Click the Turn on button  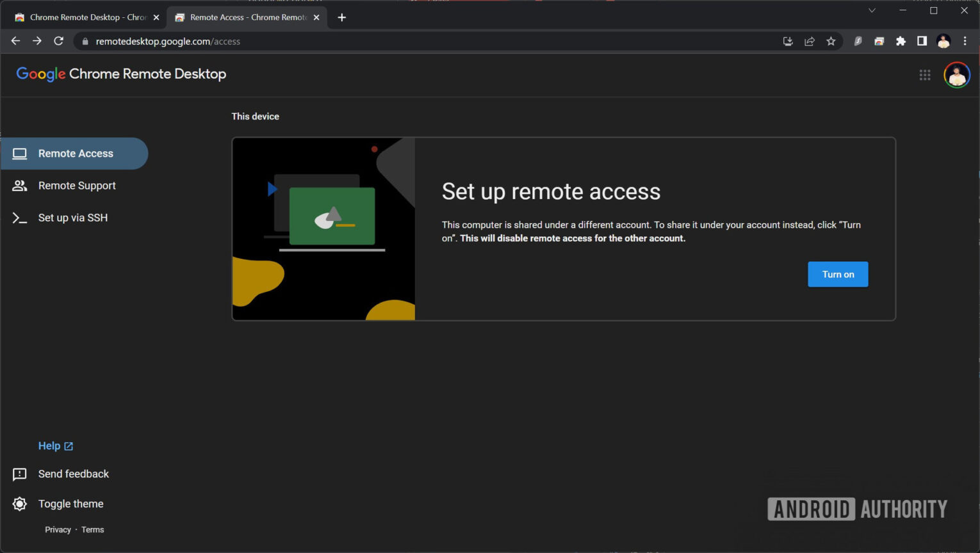838,274
